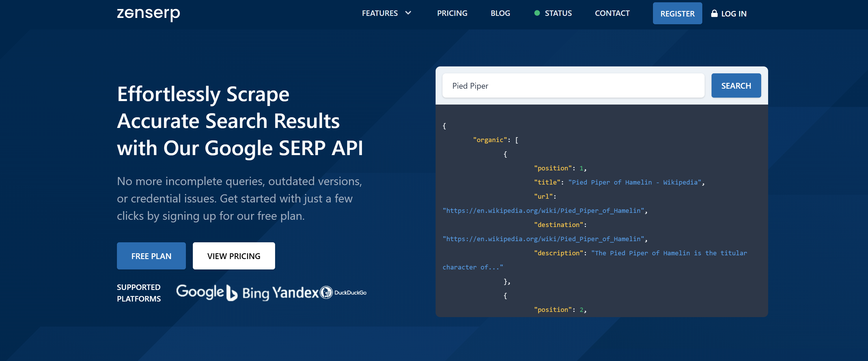
Task: Click the zenserp logo
Action: coord(148,14)
